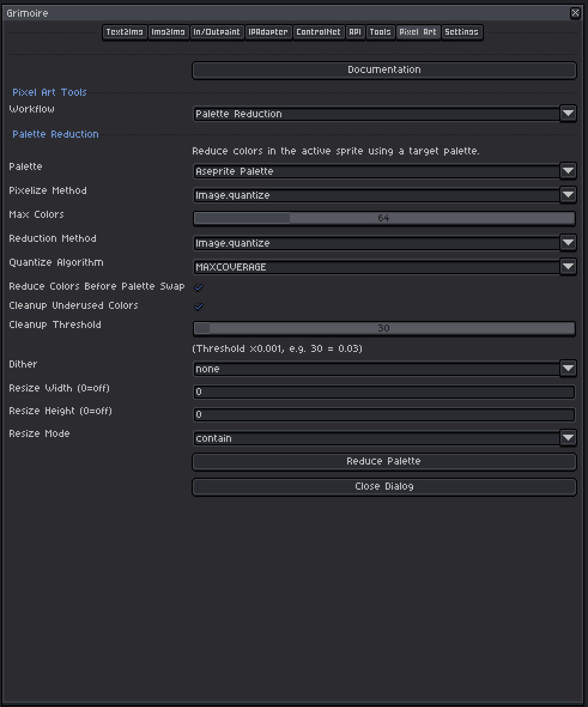Open the In/Outpaint tab
Image resolution: width=588 pixels, height=707 pixels.
217,32
